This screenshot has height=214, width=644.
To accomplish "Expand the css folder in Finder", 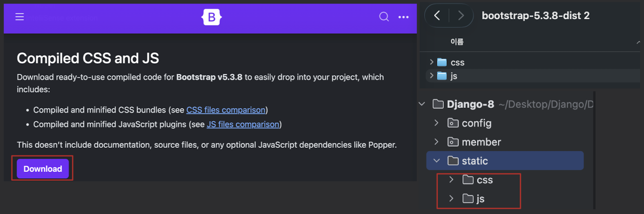I will (x=431, y=62).
